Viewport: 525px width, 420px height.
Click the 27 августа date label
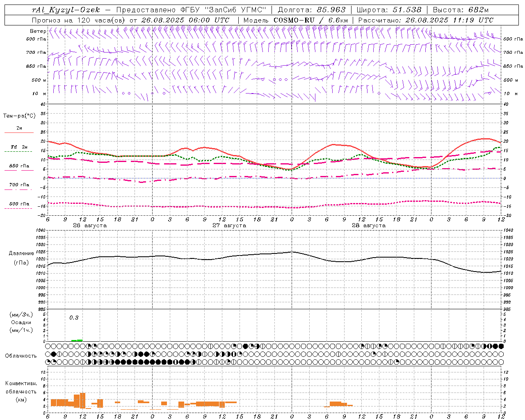tap(229, 226)
